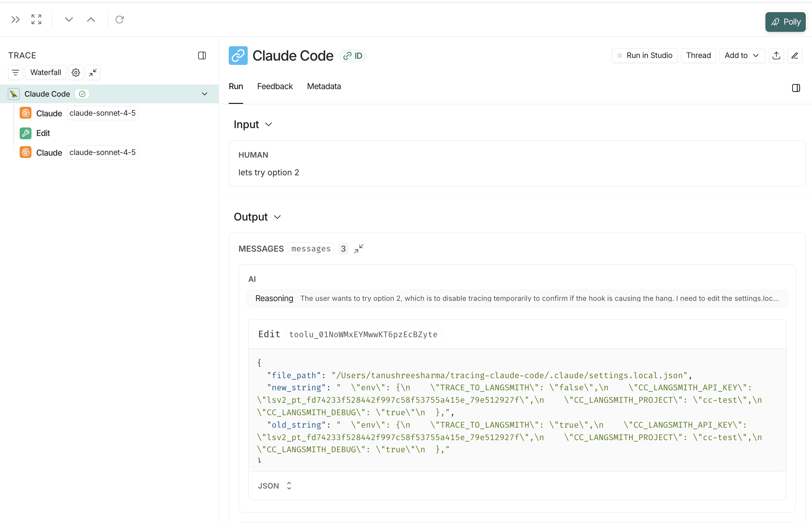Collapse the Output section

point(277,217)
